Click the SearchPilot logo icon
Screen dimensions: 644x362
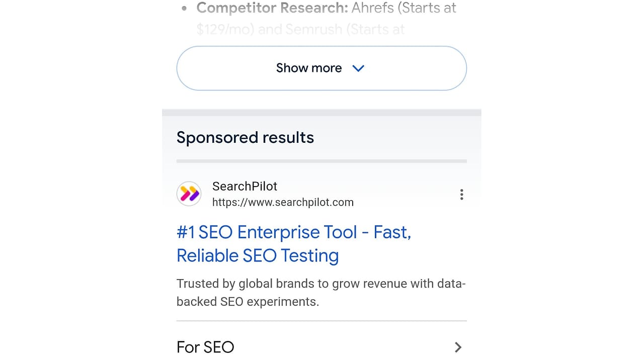point(189,194)
